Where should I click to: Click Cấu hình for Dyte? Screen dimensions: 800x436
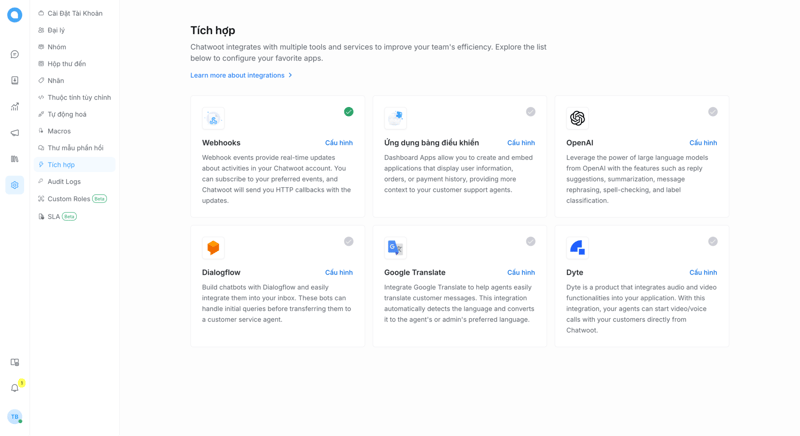[702, 272]
